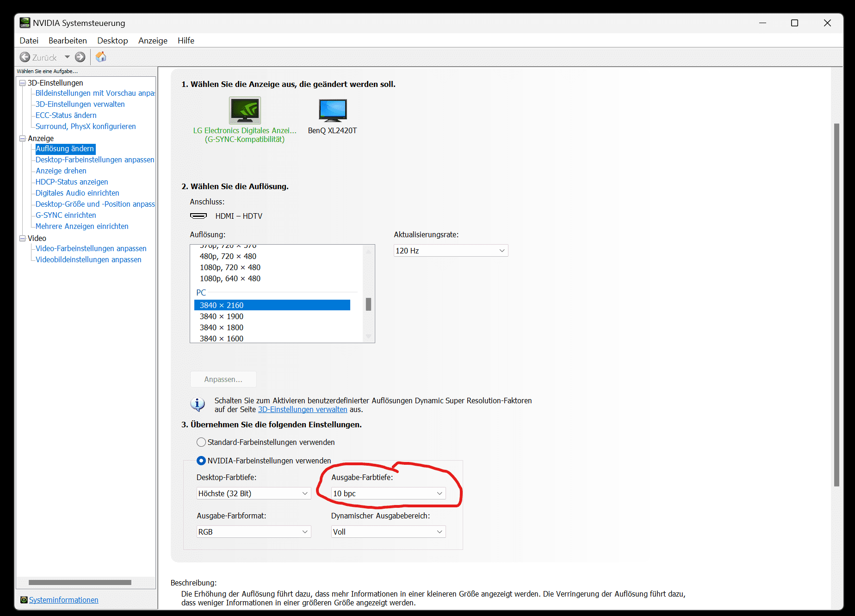This screenshot has height=616, width=855.
Task: Click the HDMI connector icon
Action: 198,216
